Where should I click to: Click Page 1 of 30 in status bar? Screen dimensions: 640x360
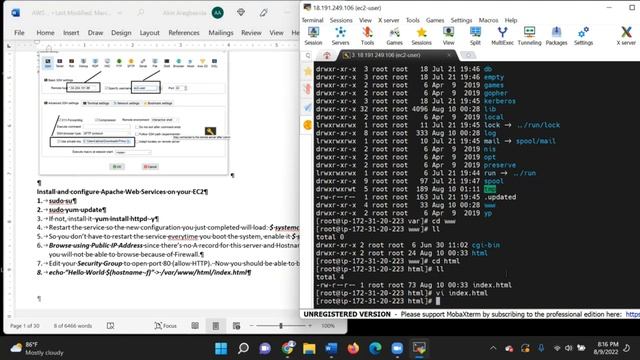25,326
